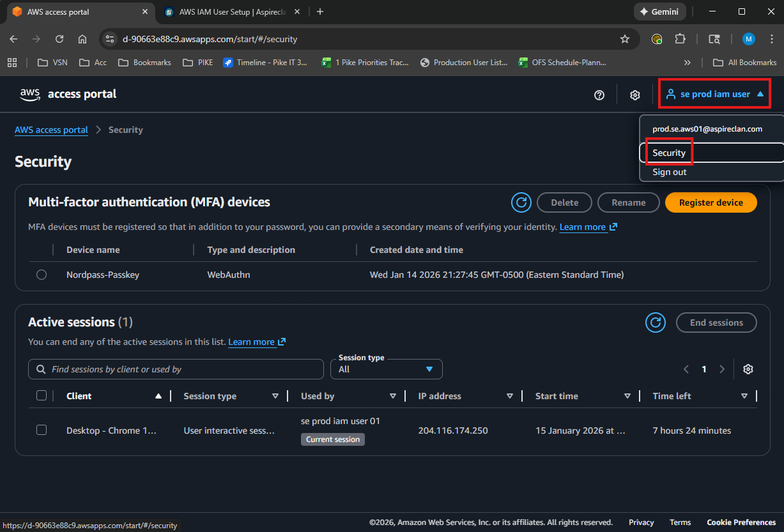
Task: Click the Chrome home icon
Action: pyautogui.click(x=82, y=39)
